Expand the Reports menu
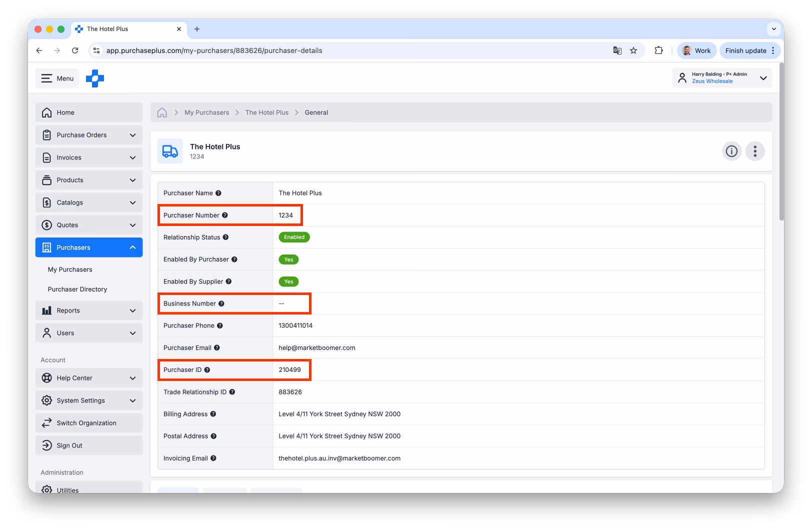 pyautogui.click(x=89, y=310)
